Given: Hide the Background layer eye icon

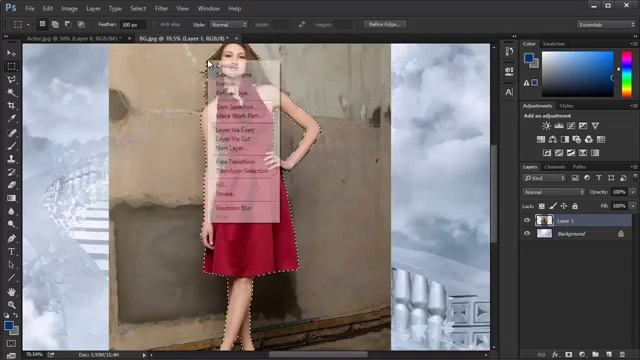Looking at the screenshot, I should (527, 233).
